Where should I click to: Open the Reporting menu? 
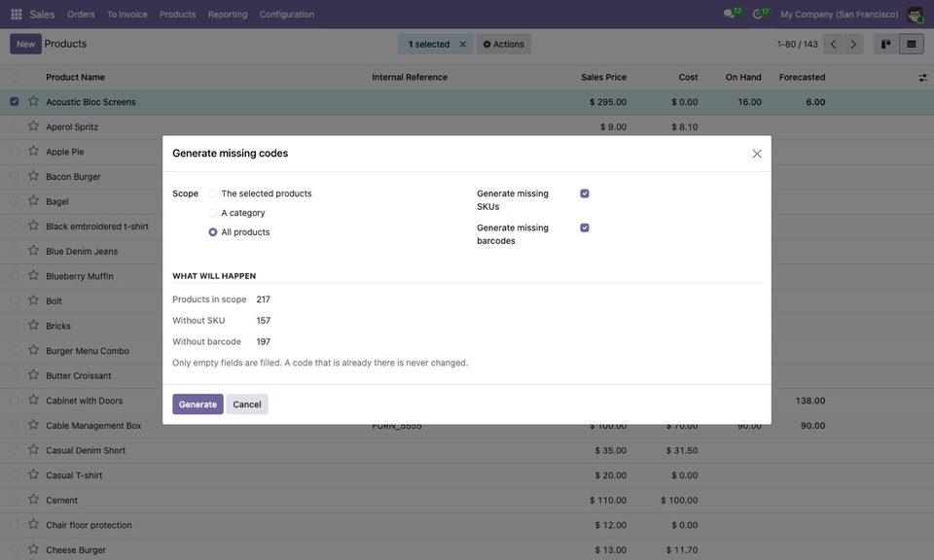[228, 15]
